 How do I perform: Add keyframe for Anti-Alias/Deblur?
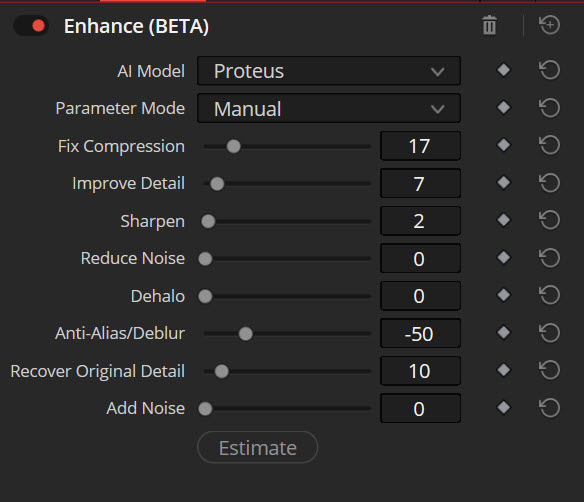tap(504, 333)
